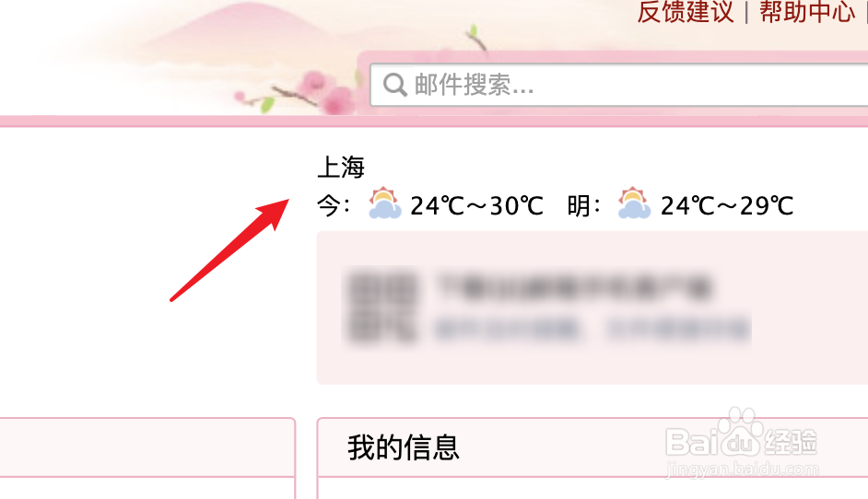Click the red arrow annotation

pyautogui.click(x=229, y=250)
